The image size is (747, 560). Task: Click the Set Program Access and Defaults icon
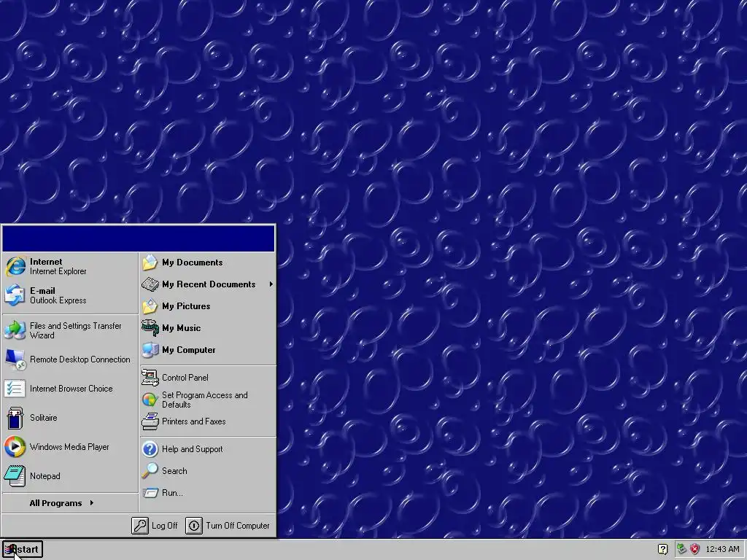click(x=150, y=400)
